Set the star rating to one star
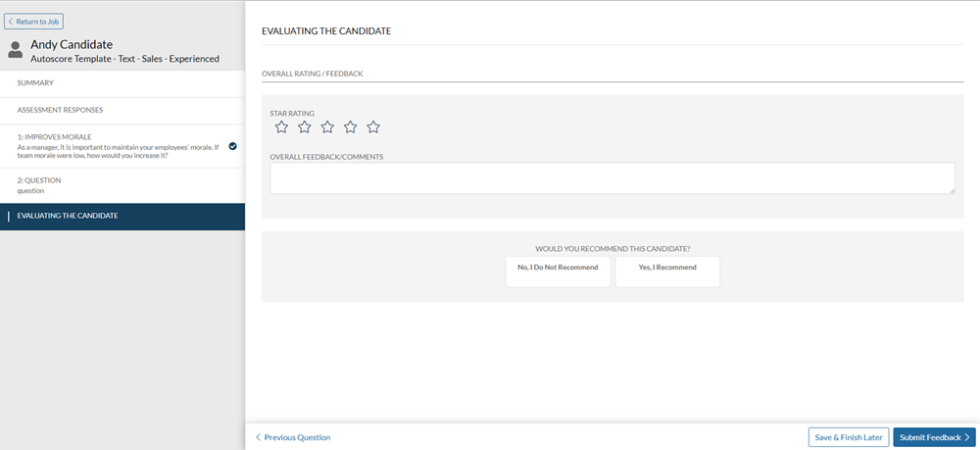The height and width of the screenshot is (450, 980). point(281,127)
